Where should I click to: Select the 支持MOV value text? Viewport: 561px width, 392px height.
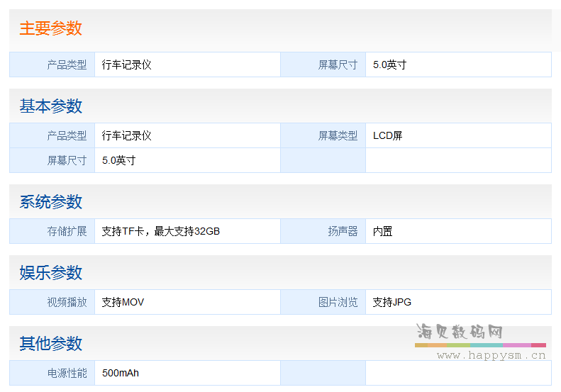[x=123, y=302]
